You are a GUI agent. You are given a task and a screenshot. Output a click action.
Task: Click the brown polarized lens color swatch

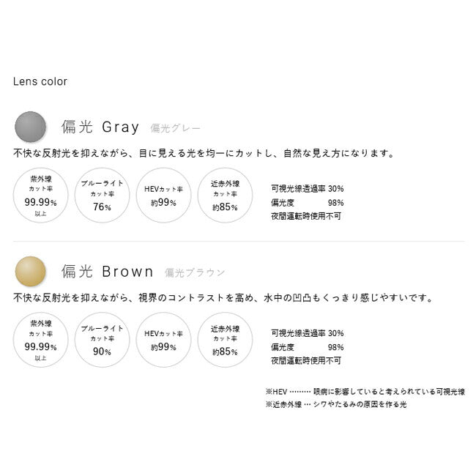pyautogui.click(x=31, y=272)
